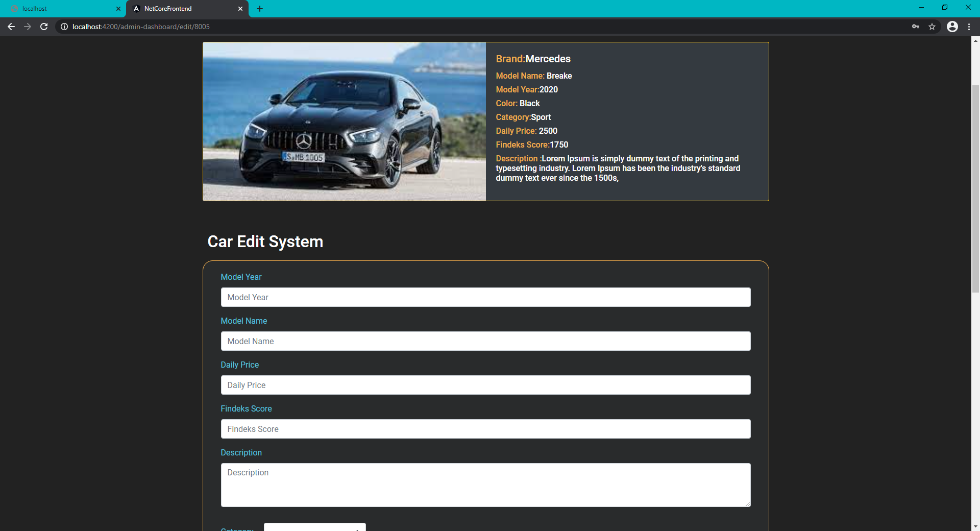Open the Category dropdown

(x=314, y=527)
